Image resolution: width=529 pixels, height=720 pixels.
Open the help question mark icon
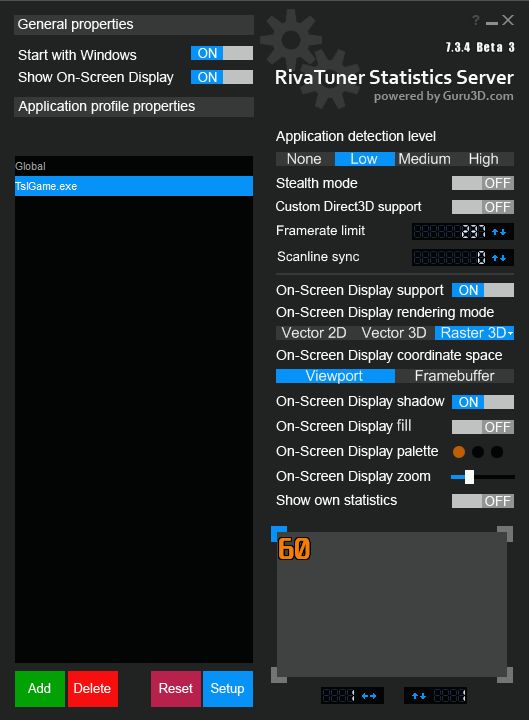[x=476, y=20]
